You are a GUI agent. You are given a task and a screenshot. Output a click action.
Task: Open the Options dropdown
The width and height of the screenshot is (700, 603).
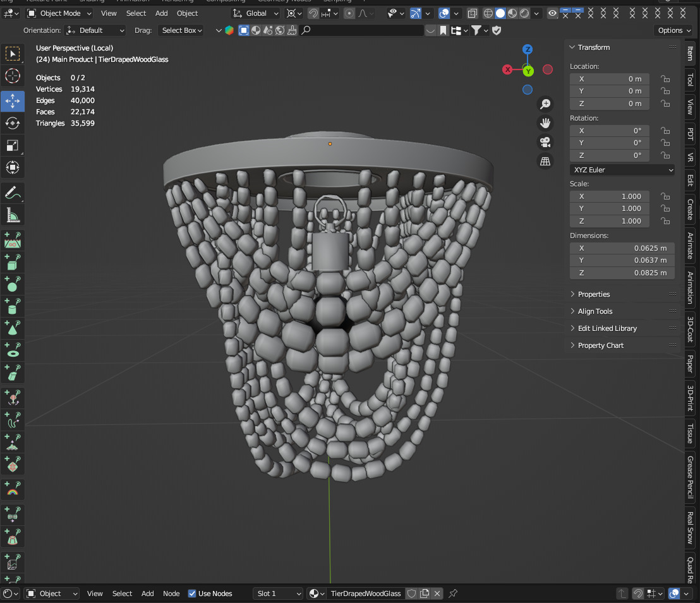pyautogui.click(x=674, y=30)
